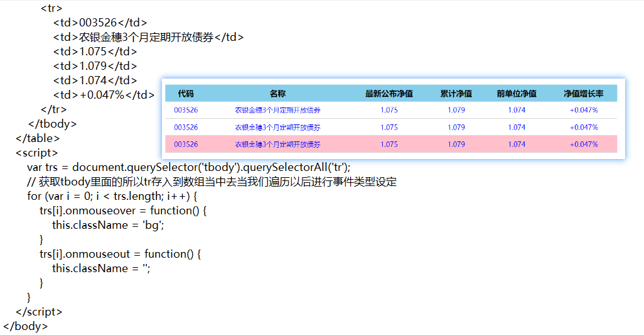The image size is (644, 335).
Task: Click the <td>1.079</td> code line
Action: 95,66
